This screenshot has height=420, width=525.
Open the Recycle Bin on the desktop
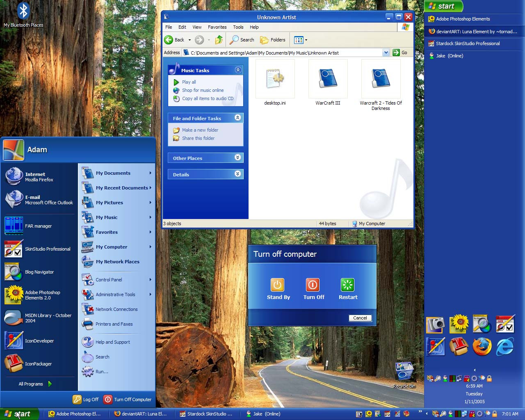coord(404,374)
